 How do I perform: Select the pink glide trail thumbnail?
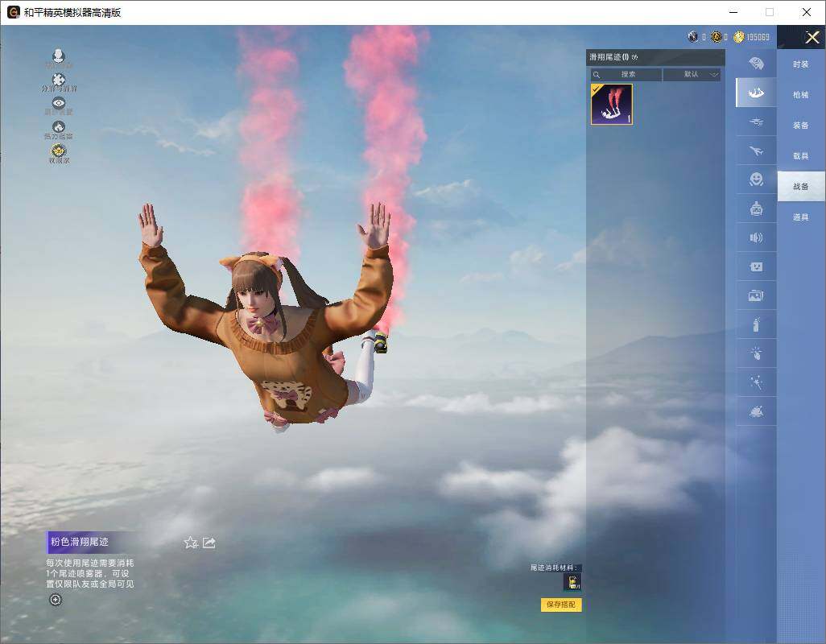coord(612,105)
